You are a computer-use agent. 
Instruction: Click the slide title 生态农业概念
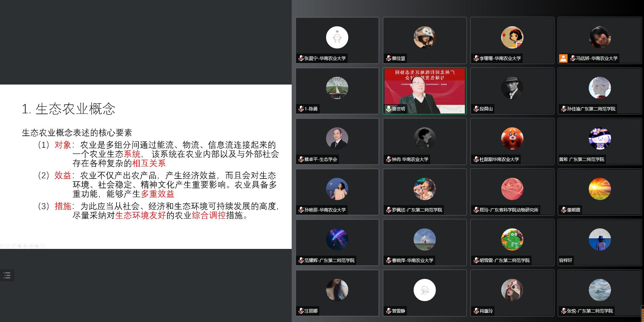tap(75, 109)
